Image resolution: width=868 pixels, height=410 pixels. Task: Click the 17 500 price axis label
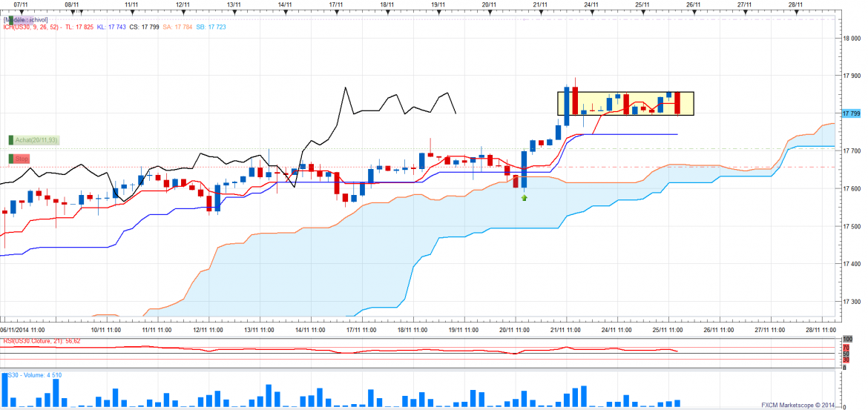[852, 226]
